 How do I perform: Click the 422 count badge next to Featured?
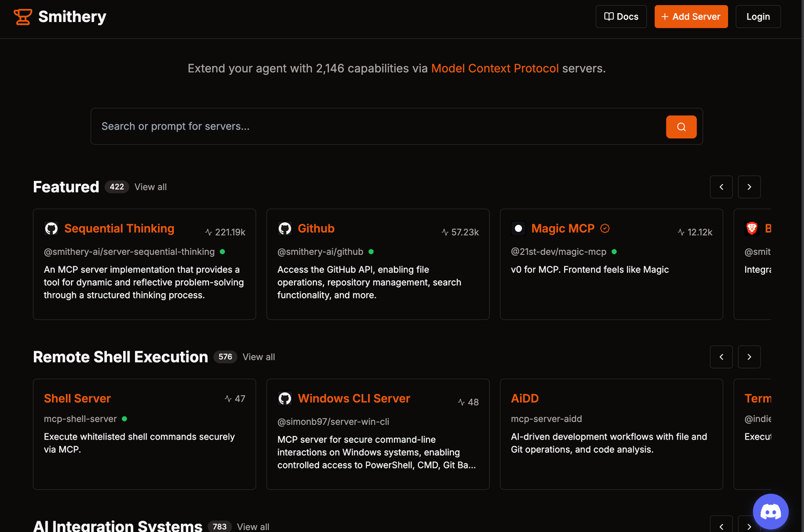(x=117, y=187)
